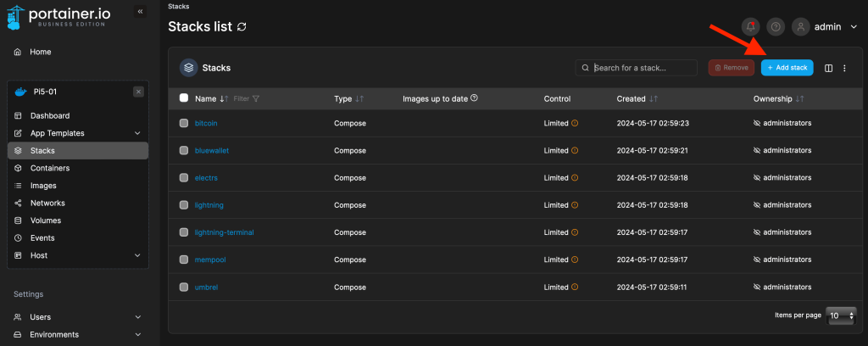This screenshot has height=346, width=868.
Task: Collapse the sidebar with double chevron icon
Action: (x=140, y=12)
